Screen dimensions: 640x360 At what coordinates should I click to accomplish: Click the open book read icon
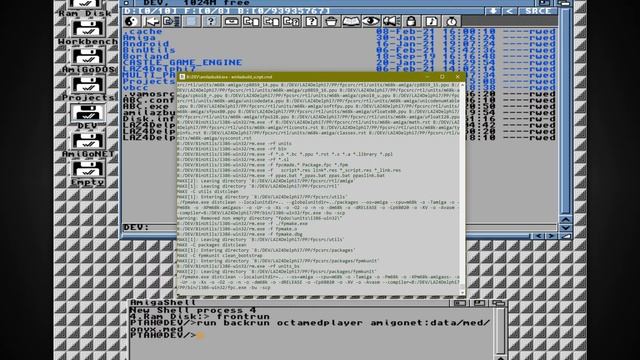click(351, 21)
